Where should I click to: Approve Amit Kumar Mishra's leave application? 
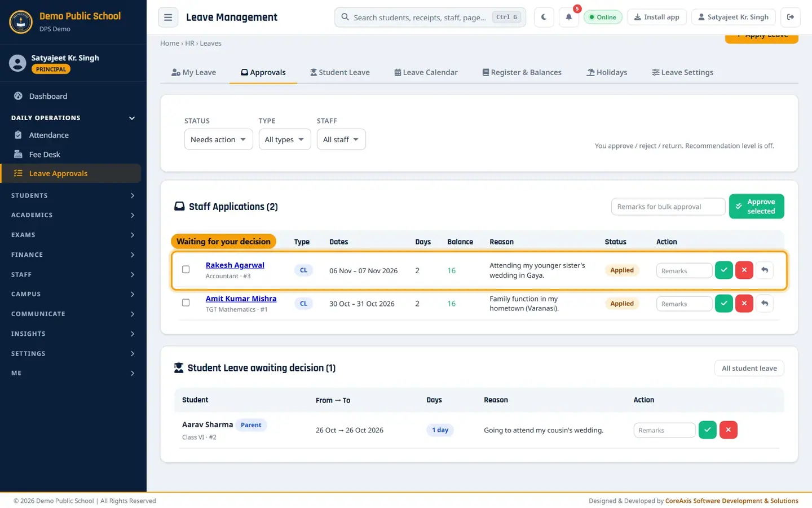point(724,304)
